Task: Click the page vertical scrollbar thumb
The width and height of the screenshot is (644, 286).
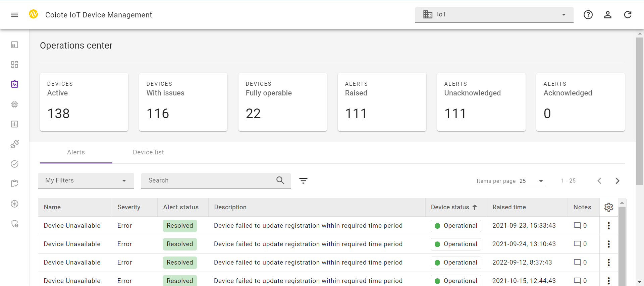Action: 640,111
